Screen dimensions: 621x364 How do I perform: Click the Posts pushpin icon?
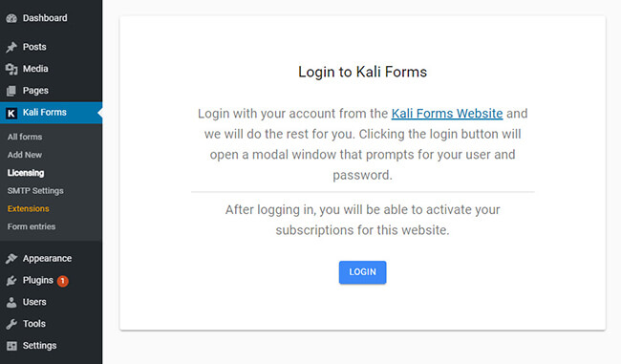tap(11, 47)
